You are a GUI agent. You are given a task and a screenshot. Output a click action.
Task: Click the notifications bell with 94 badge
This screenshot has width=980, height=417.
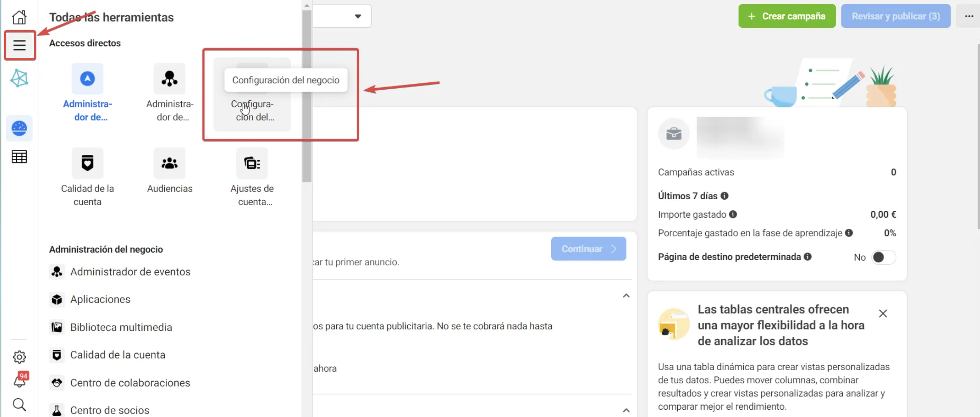tap(20, 380)
